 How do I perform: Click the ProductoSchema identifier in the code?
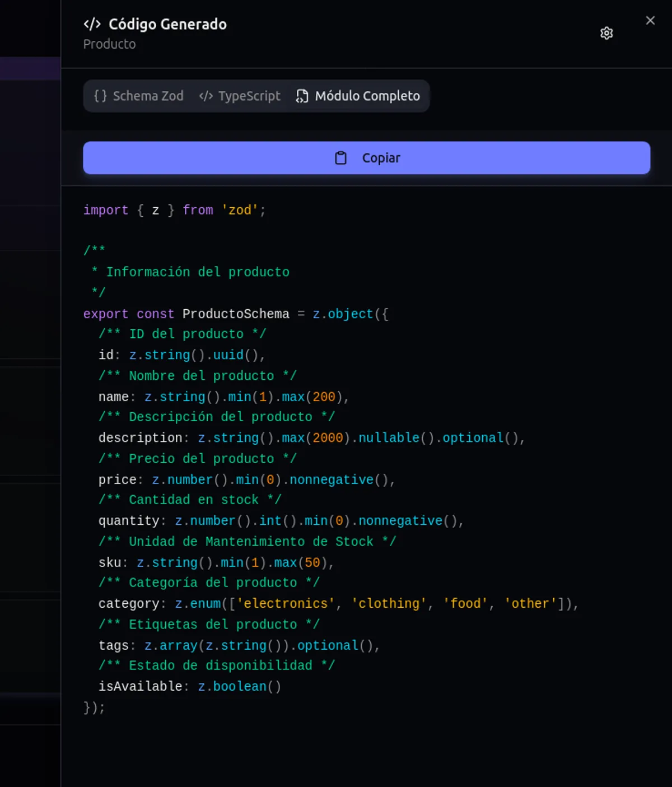pos(236,314)
